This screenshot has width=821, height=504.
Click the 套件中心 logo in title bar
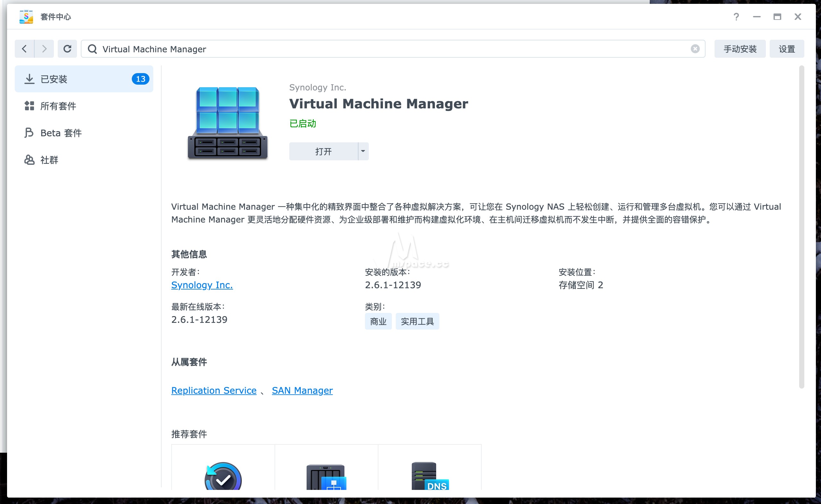pos(26,17)
